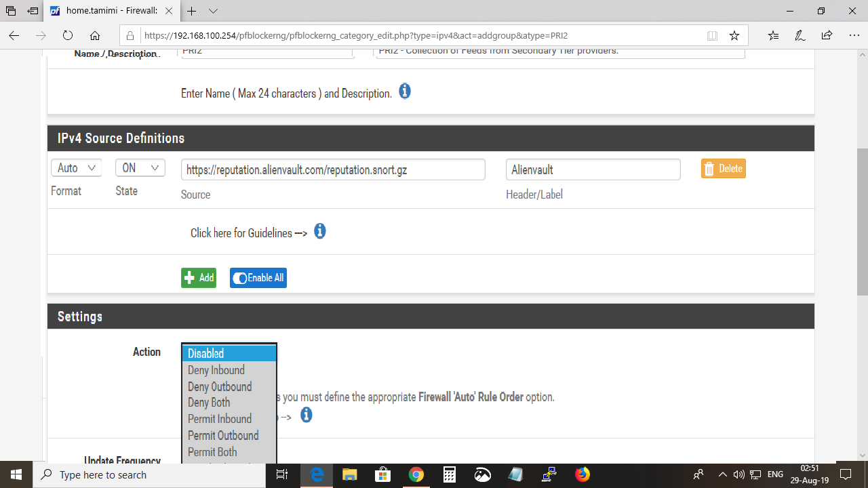868x488 pixels.
Task: Launch Microsoft Store from the taskbar
Action: click(382, 474)
